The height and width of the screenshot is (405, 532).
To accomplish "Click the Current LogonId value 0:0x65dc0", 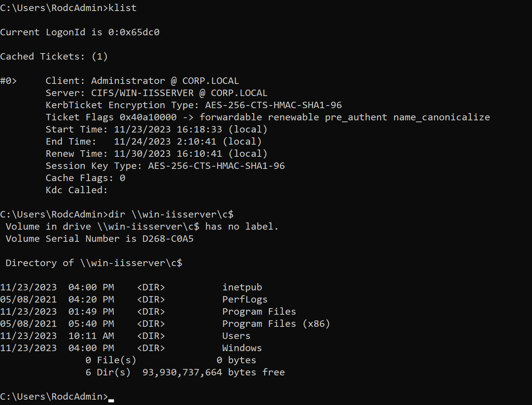I will (x=134, y=32).
